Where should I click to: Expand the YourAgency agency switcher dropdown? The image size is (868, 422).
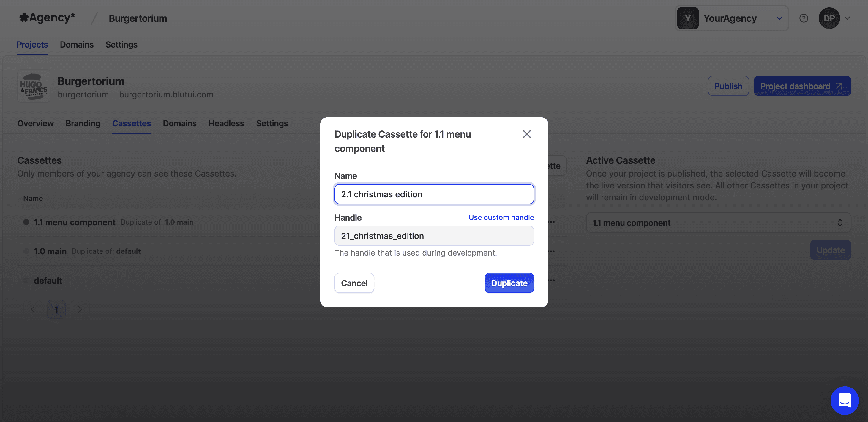(x=779, y=18)
